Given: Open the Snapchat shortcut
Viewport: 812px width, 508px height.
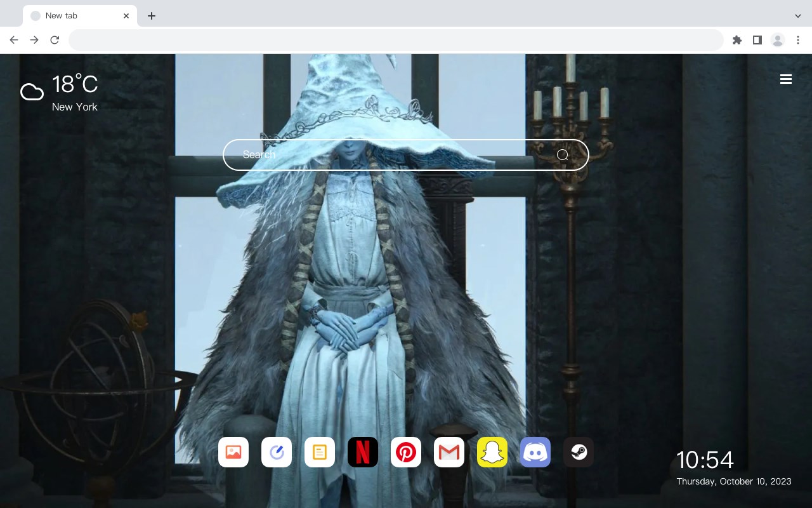Looking at the screenshot, I should [x=492, y=452].
